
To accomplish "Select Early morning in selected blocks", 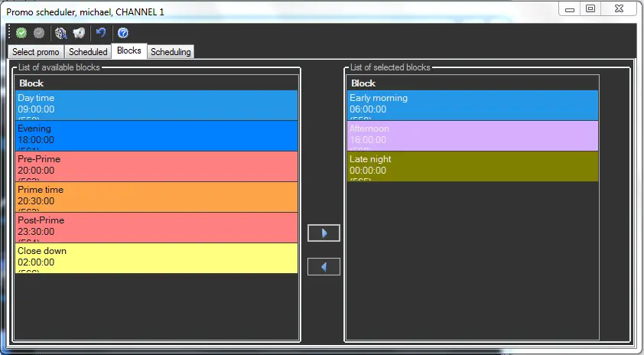I will point(472,105).
